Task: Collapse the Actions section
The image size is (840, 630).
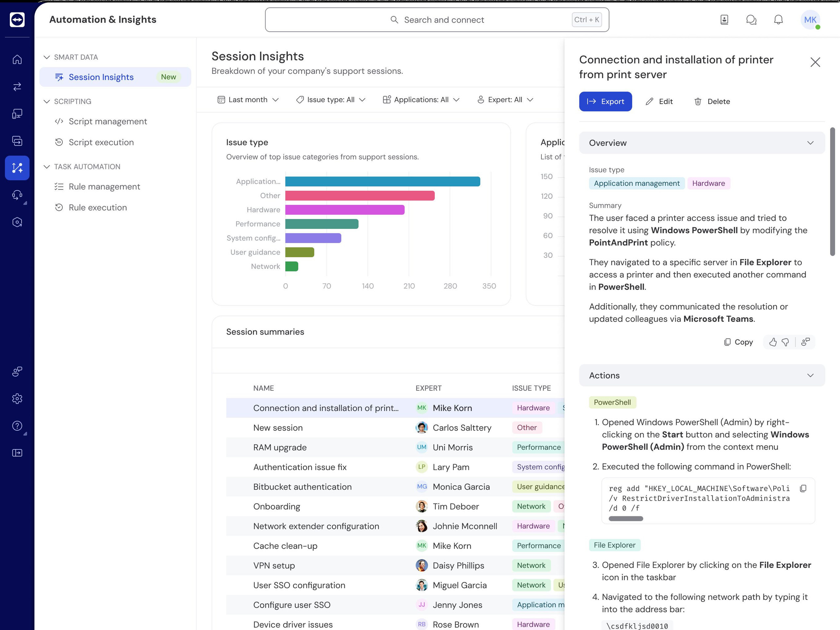Action: 810,376
